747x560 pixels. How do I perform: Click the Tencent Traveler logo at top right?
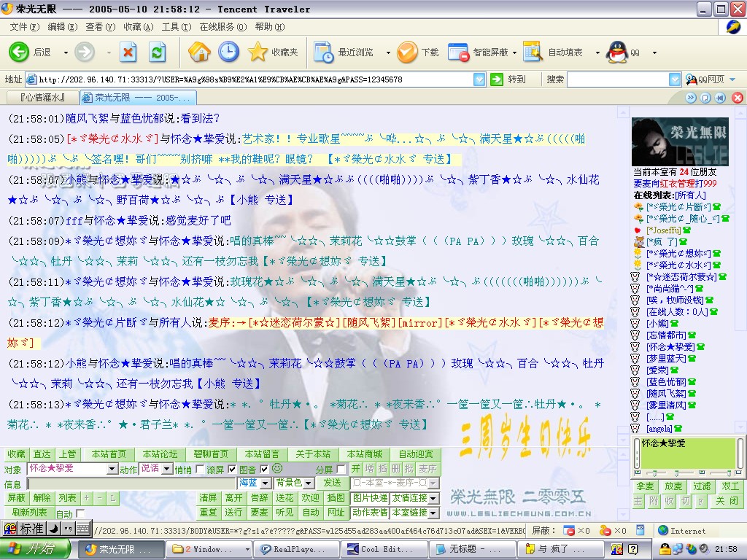[x=733, y=27]
